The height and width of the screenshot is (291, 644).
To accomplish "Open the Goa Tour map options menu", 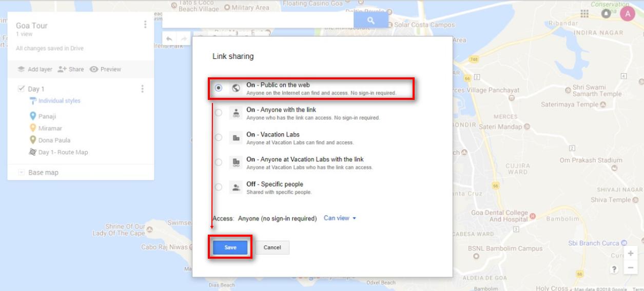I will tap(145, 25).
